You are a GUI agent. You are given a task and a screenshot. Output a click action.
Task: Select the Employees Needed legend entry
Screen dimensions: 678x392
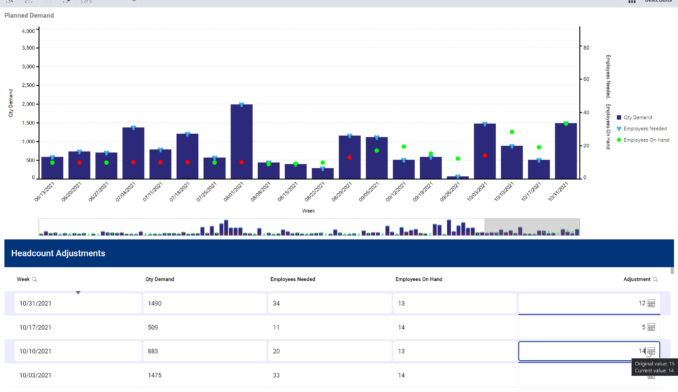641,129
